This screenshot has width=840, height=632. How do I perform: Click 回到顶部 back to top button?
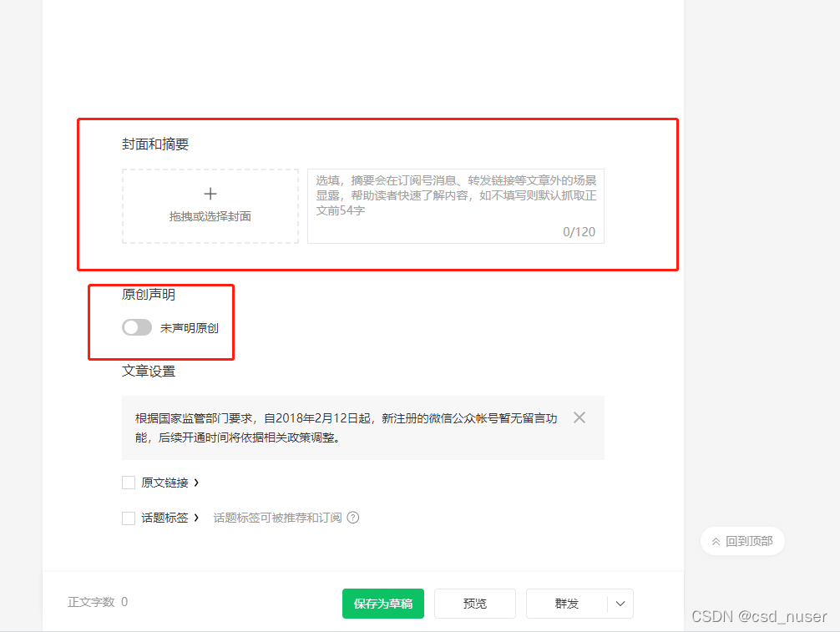(x=742, y=541)
